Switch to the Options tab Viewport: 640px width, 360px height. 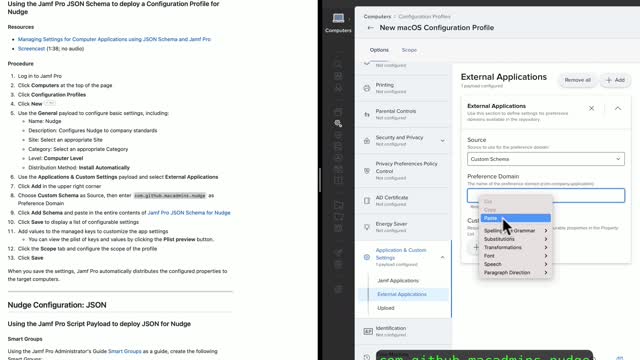379,50
